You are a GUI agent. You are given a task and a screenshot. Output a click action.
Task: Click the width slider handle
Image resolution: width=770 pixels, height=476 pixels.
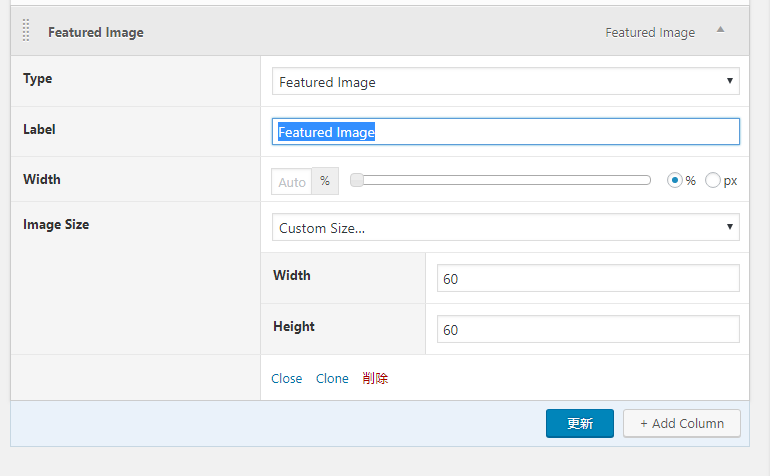tap(357, 180)
